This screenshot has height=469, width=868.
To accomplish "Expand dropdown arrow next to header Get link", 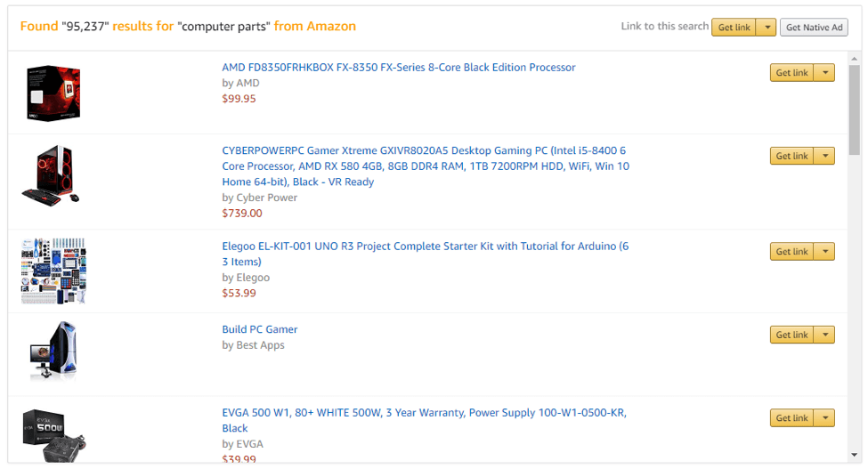I will click(x=767, y=28).
